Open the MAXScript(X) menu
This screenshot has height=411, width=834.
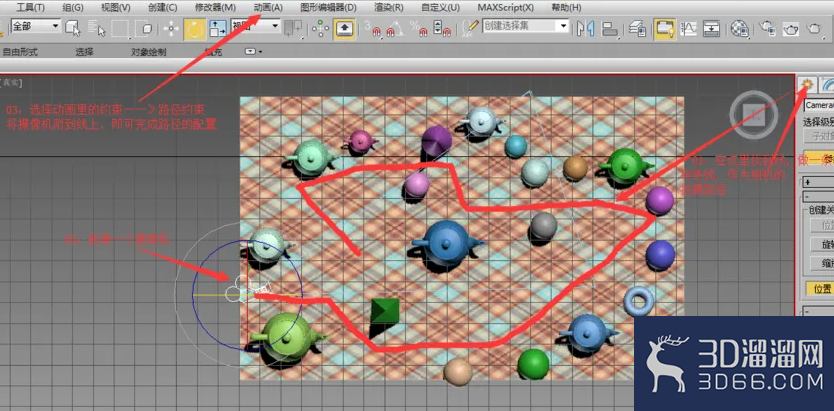pyautogui.click(x=505, y=7)
